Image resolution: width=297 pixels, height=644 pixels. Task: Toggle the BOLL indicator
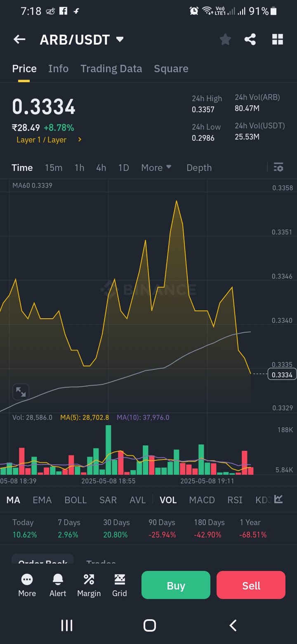pos(76,500)
